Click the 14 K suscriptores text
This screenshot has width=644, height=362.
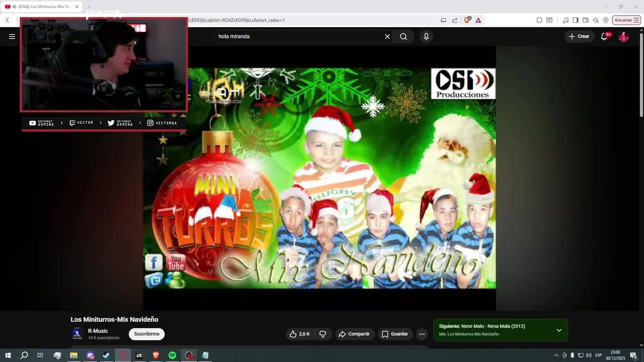pos(104,338)
